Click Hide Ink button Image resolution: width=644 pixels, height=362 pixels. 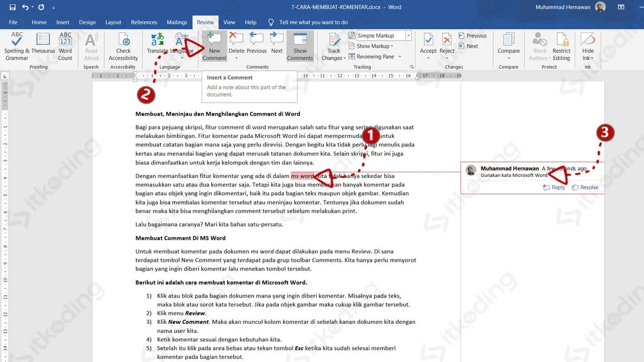tap(588, 46)
